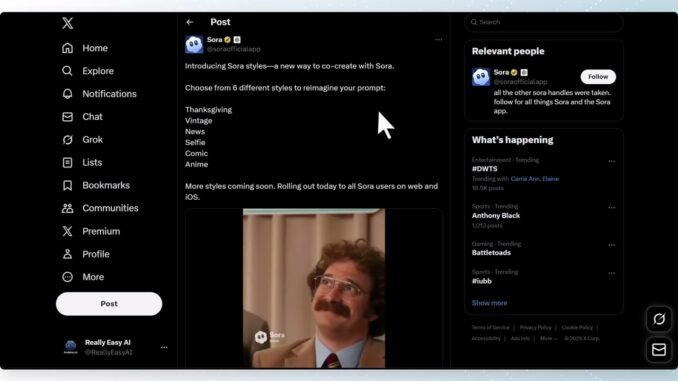
Task: Open Ads info footer link
Action: coord(520,339)
